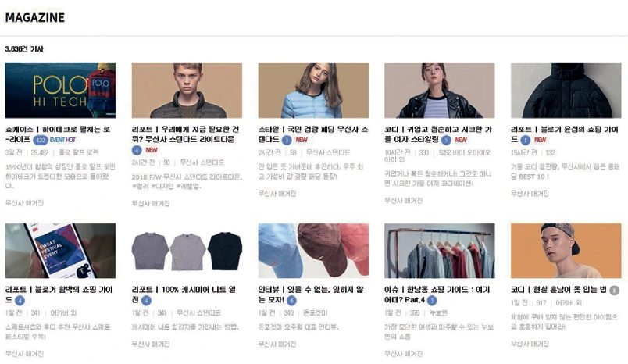Open the clothing rack 한남동 guide thumbnail
Viewport: 628px width, 364px height.
(439, 251)
